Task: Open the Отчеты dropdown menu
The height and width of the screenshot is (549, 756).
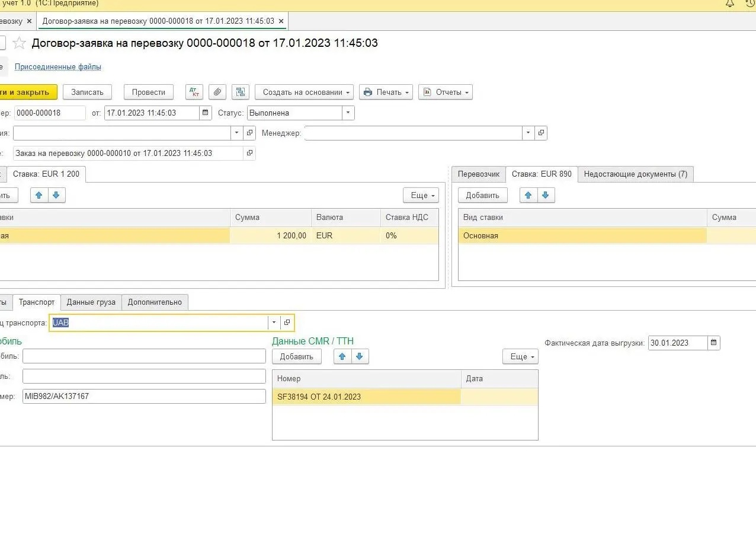Action: [x=445, y=92]
